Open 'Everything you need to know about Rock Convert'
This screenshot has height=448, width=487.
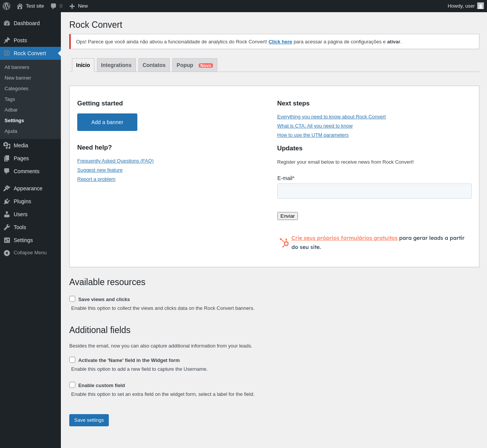click(x=331, y=117)
